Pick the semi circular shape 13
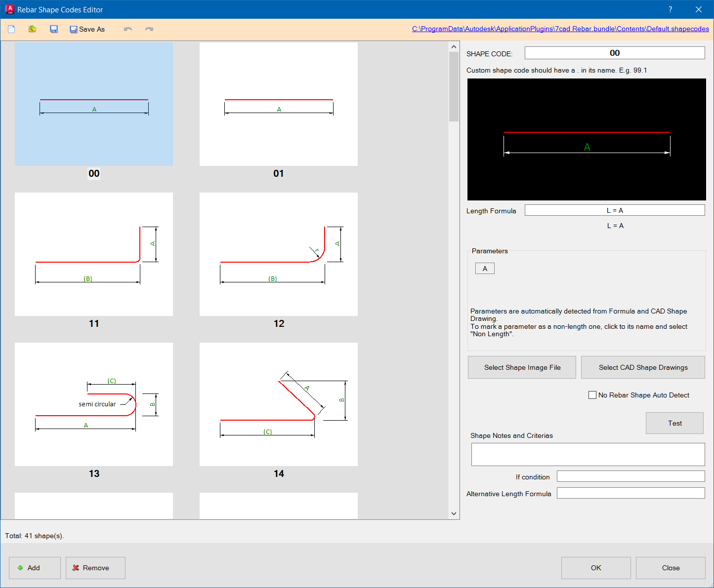The height and width of the screenshot is (588, 714). tap(94, 404)
